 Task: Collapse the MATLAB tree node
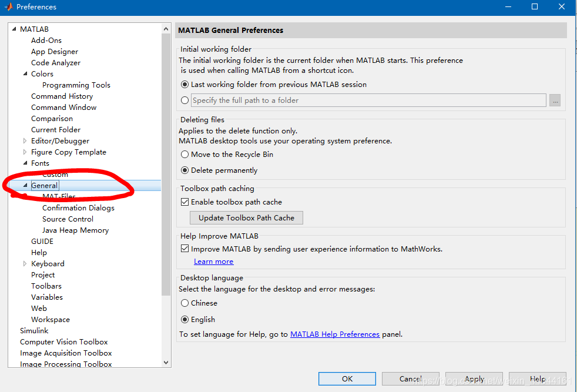coord(14,29)
